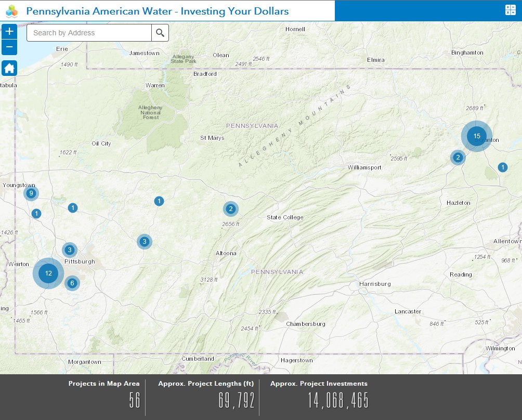Select the cluster of 6 south of Pittsburgh
This screenshot has width=522, height=420.
pyautogui.click(x=72, y=283)
